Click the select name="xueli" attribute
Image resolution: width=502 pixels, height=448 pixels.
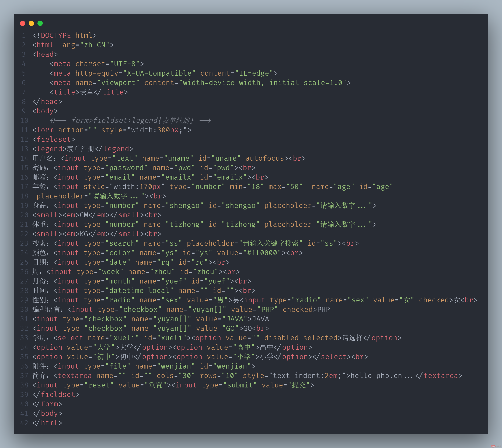(x=113, y=338)
